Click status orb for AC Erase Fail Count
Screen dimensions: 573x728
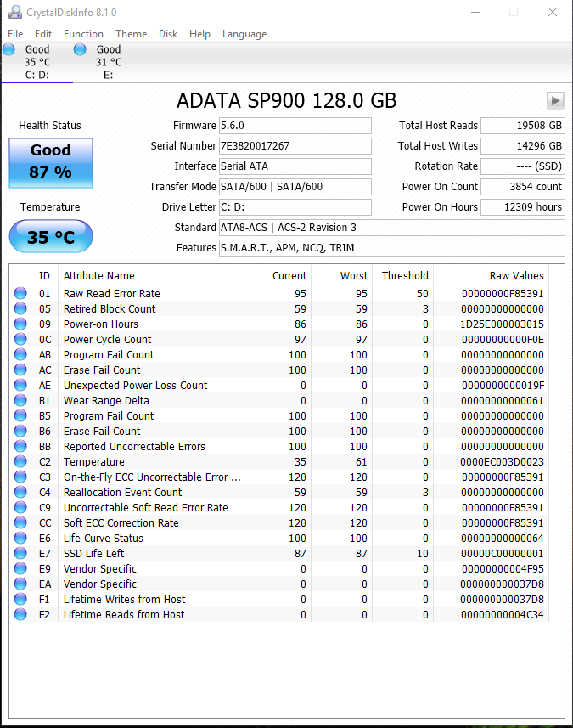coord(20,370)
